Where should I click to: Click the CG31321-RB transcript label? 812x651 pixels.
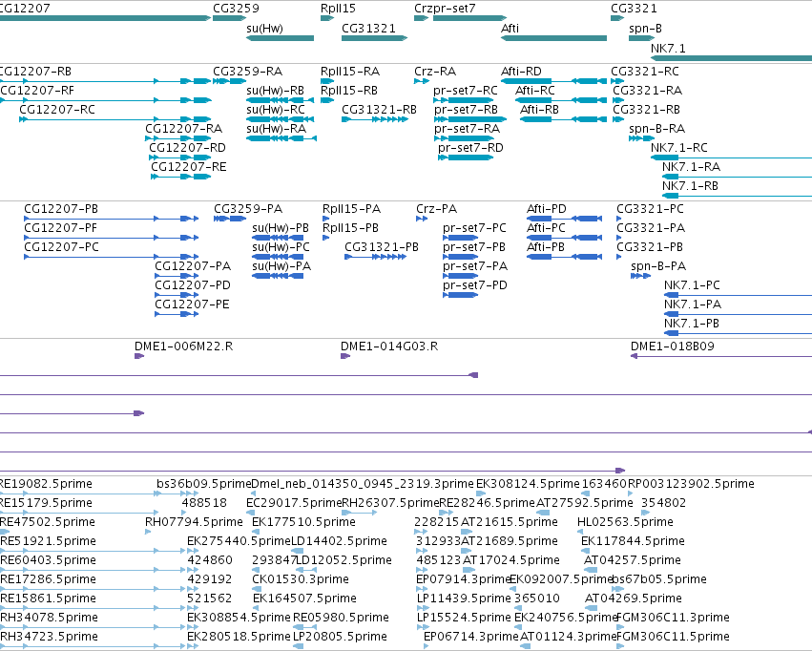tap(379, 110)
